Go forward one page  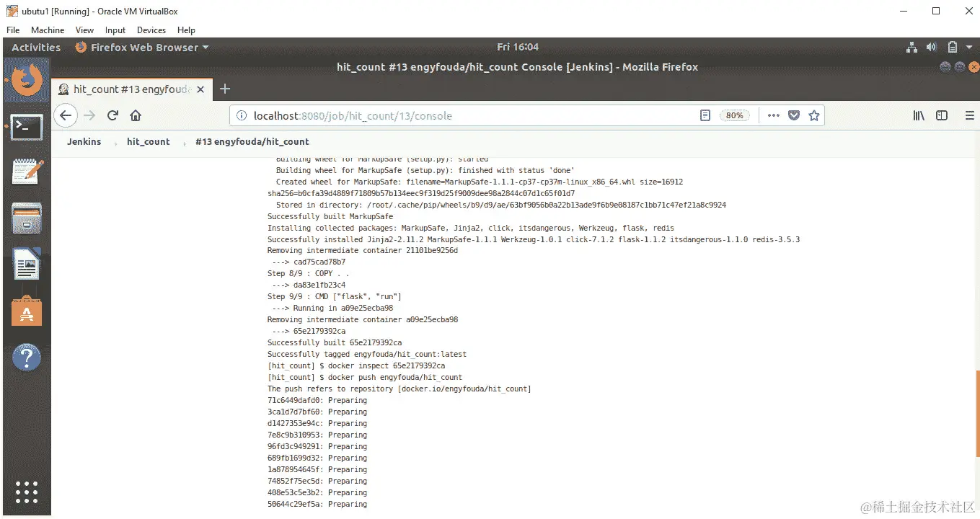(89, 115)
